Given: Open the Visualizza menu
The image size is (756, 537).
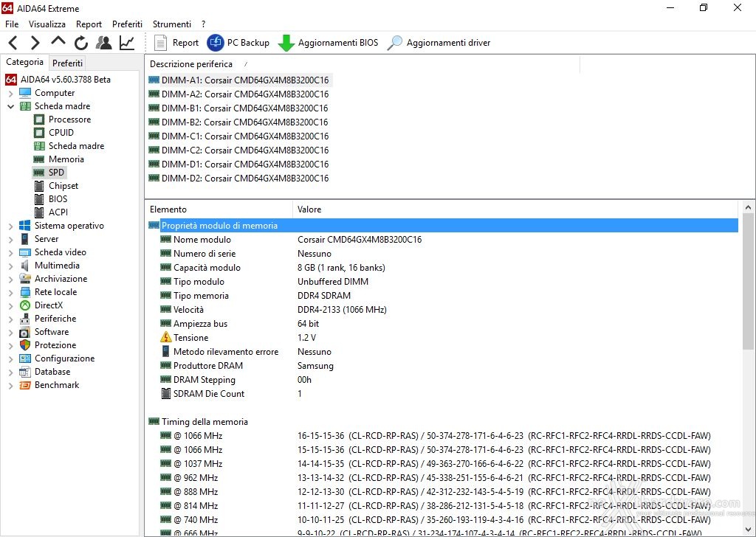Looking at the screenshot, I should click(x=47, y=24).
